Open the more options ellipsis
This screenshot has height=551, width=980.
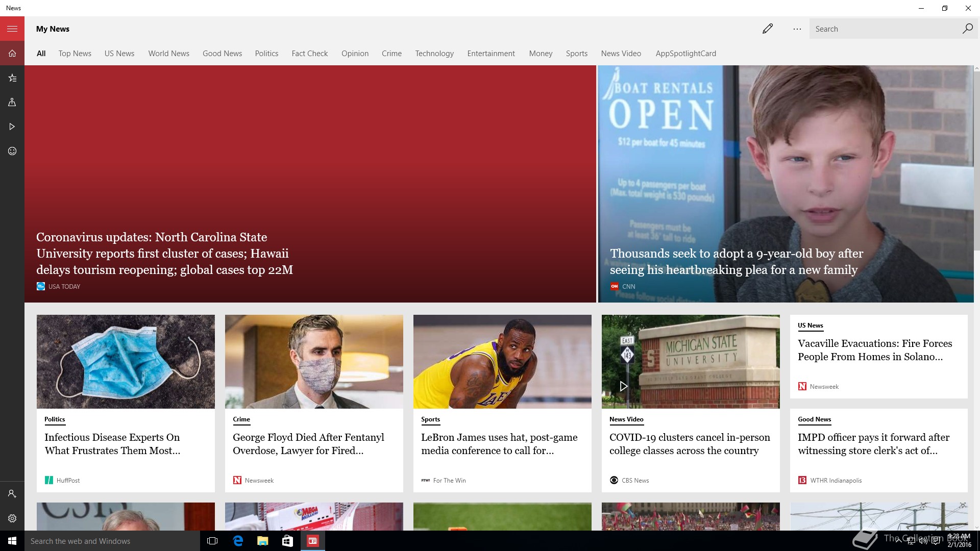[797, 29]
